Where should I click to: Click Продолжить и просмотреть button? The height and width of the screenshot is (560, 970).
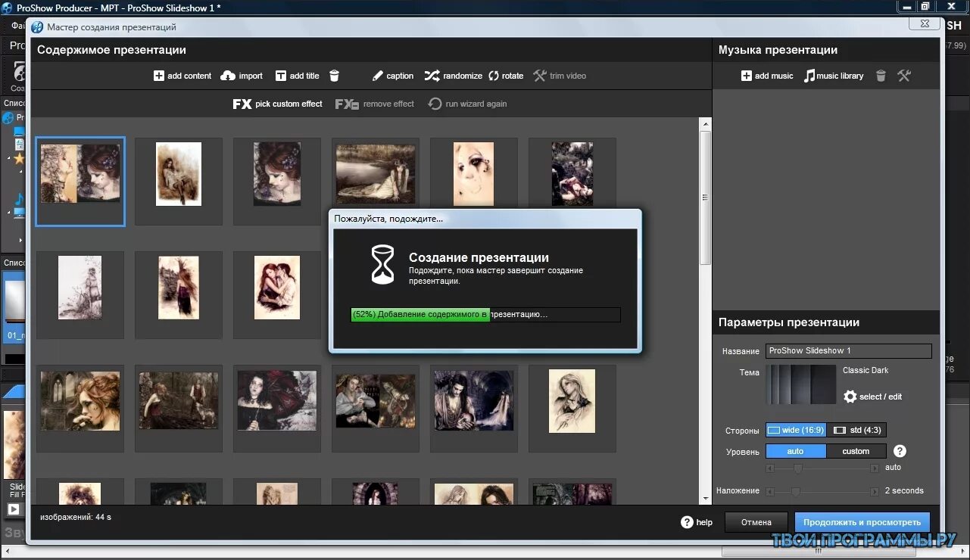tap(862, 522)
